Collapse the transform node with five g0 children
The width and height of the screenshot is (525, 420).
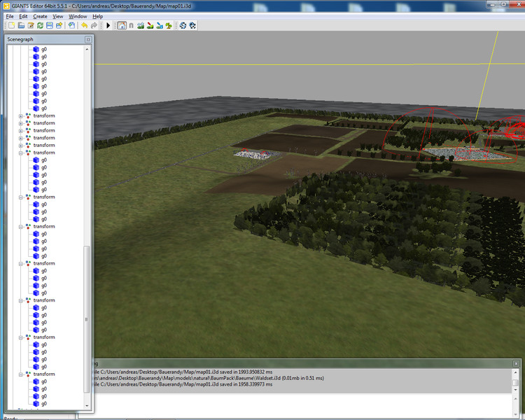pyautogui.click(x=21, y=153)
